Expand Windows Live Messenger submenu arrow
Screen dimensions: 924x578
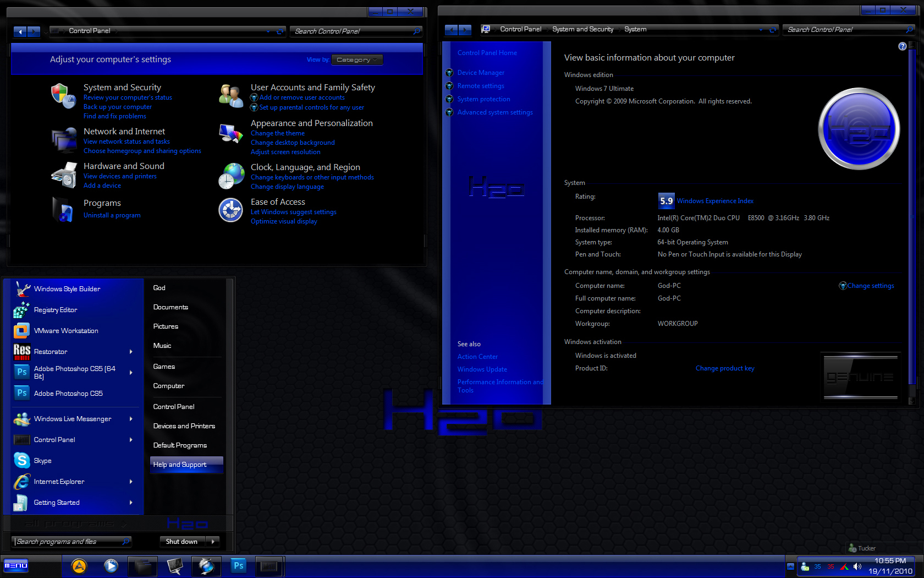tap(131, 419)
